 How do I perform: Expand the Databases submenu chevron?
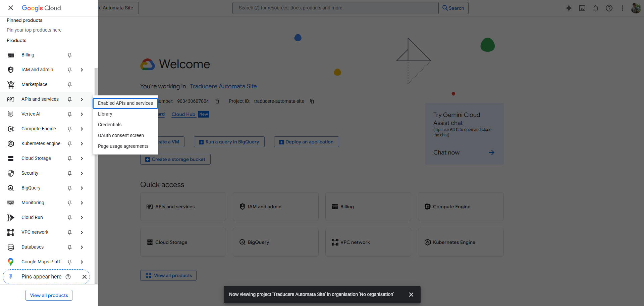tap(82, 247)
